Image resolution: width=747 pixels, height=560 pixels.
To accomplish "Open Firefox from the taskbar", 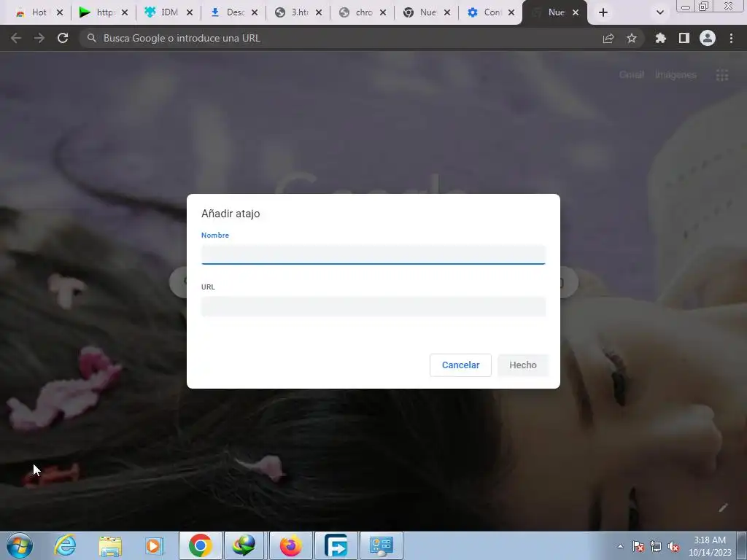I will 290,545.
